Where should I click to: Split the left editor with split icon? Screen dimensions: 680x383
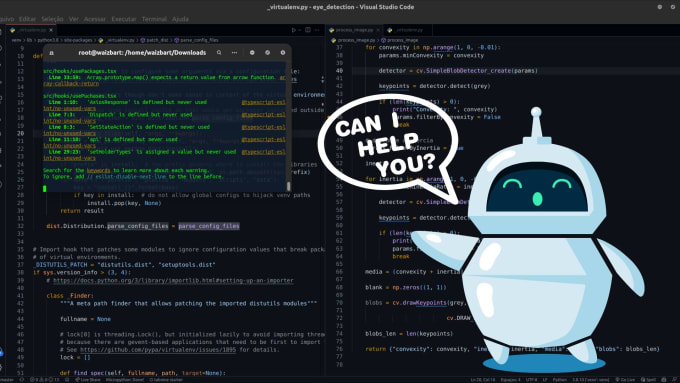tap(307, 30)
